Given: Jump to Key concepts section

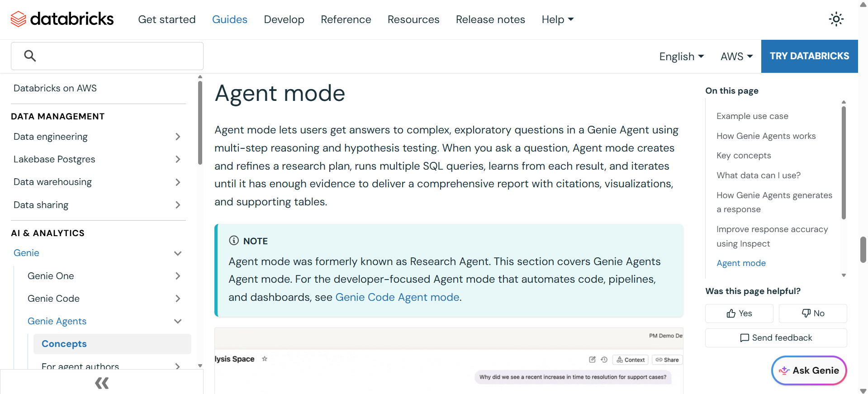Looking at the screenshot, I should 744,156.
